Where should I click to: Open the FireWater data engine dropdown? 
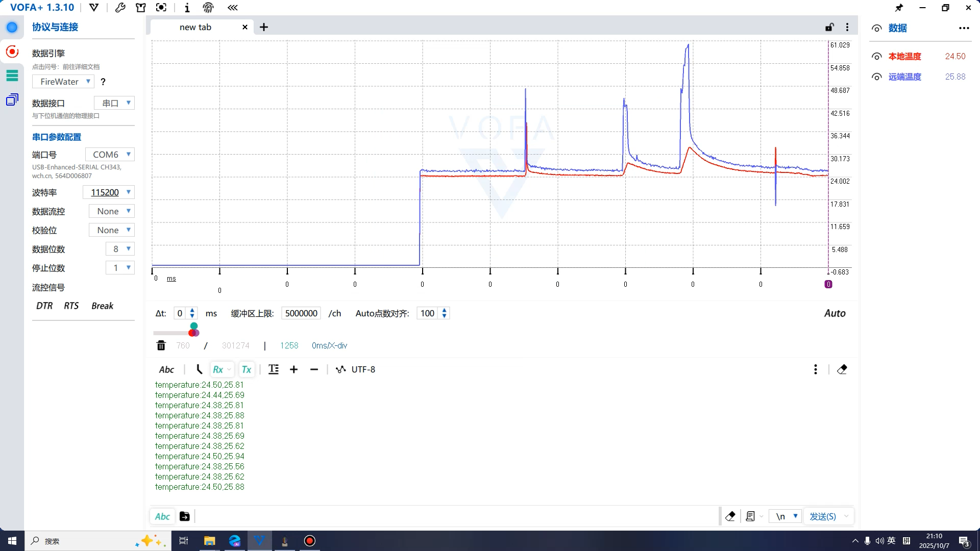coord(63,82)
